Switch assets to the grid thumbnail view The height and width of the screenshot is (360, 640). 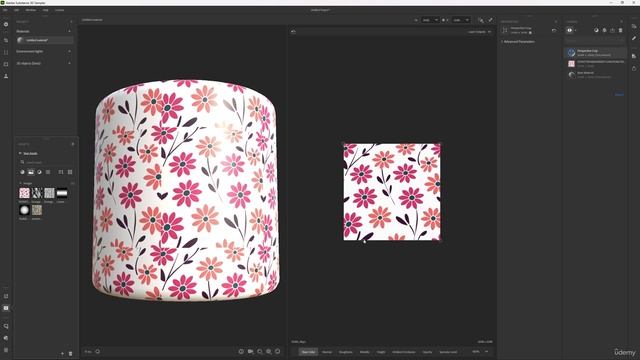pyautogui.click(x=70, y=172)
